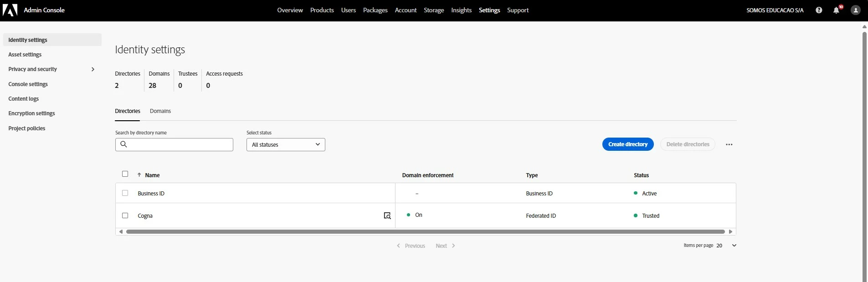Click the SOMOS EDUCACAO S/A organization name
The image size is (868, 282).
pyautogui.click(x=775, y=10)
